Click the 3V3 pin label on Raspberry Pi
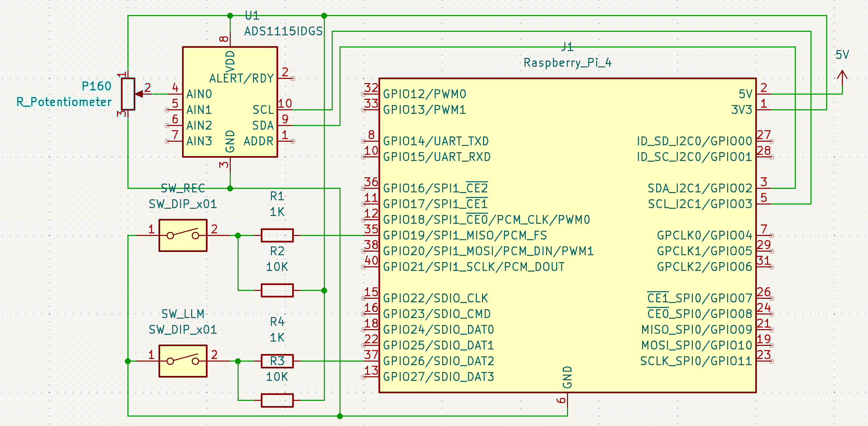The height and width of the screenshot is (426, 868). pyautogui.click(x=742, y=110)
